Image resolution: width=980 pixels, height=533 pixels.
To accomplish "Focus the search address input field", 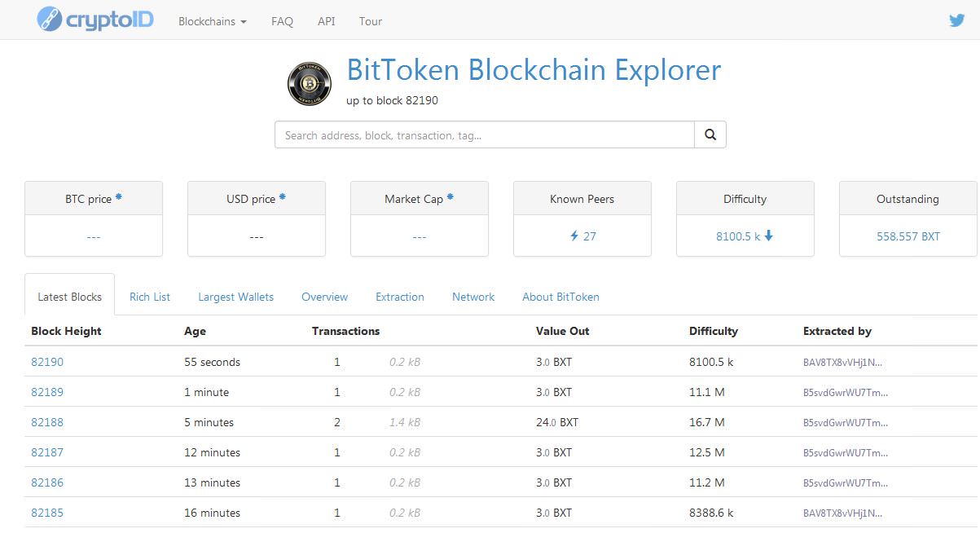I will (485, 134).
